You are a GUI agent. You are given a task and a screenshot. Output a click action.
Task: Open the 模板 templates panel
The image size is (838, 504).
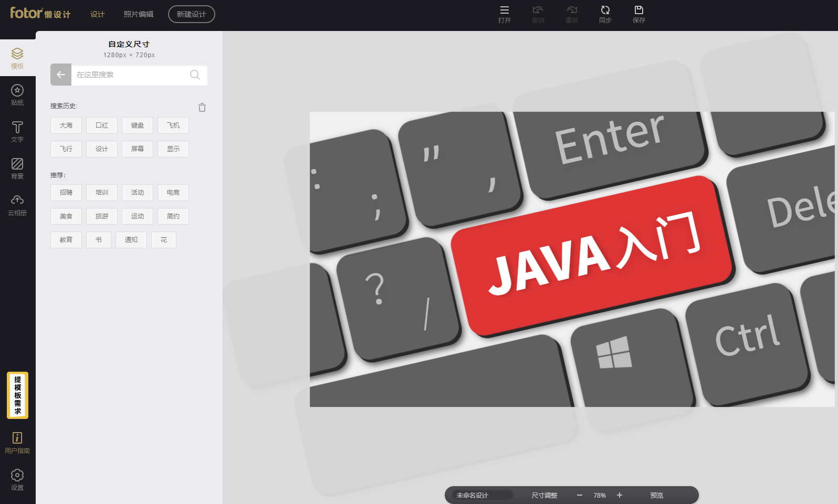click(x=17, y=58)
